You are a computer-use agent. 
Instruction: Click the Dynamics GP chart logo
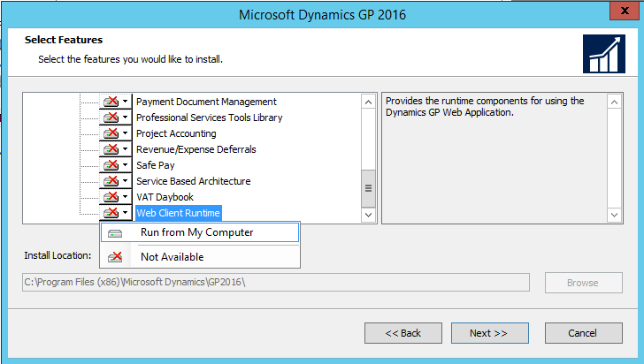(604, 54)
